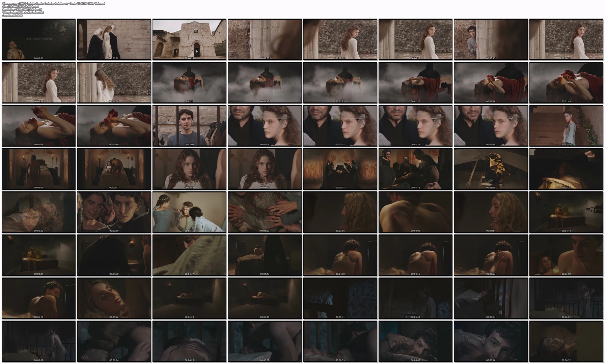Viewport: 606px width, 364px height.
Task: Open the stairway frame at 00:02:34
Action: coord(566,126)
